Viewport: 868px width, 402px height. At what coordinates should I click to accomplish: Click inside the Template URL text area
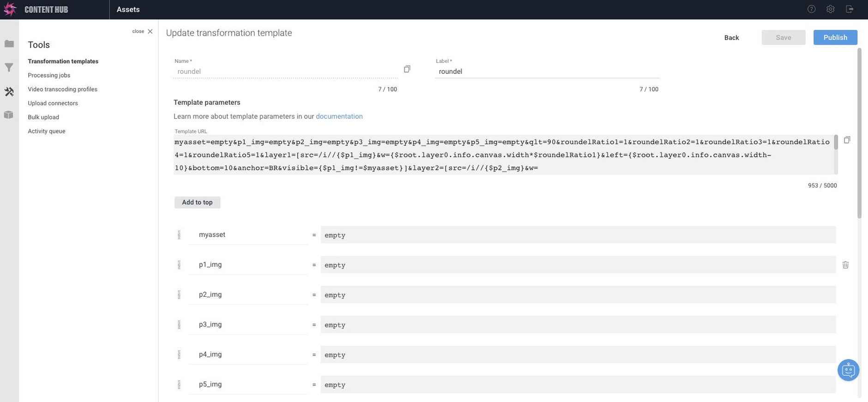click(x=503, y=155)
